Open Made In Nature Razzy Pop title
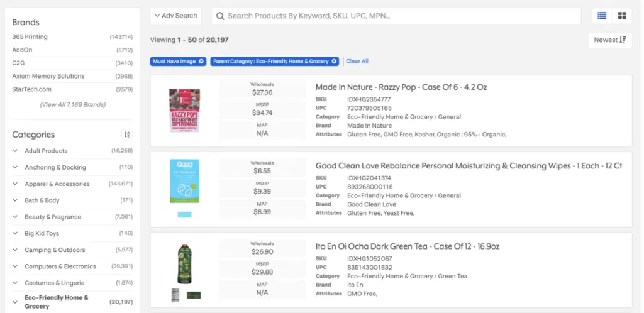Viewport: 644px width, 313px height. click(x=401, y=87)
